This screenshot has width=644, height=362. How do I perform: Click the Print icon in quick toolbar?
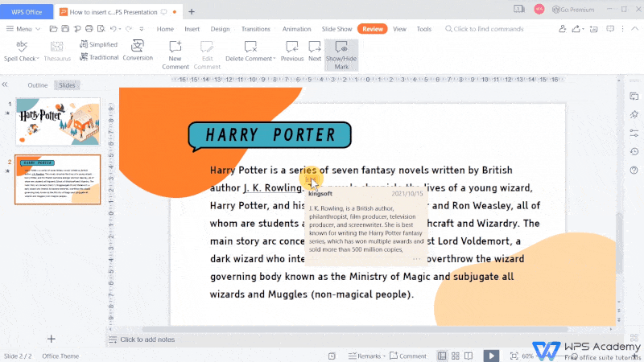click(89, 29)
